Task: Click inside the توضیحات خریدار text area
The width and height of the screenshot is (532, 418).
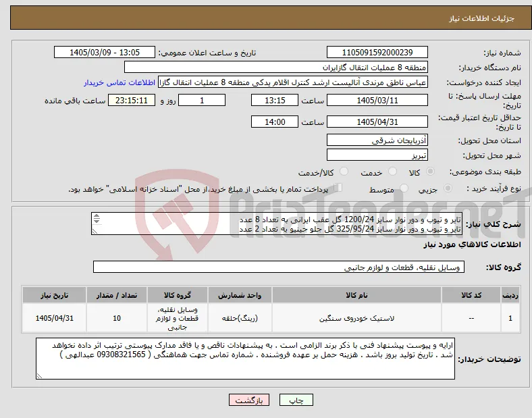Action: coord(245,359)
